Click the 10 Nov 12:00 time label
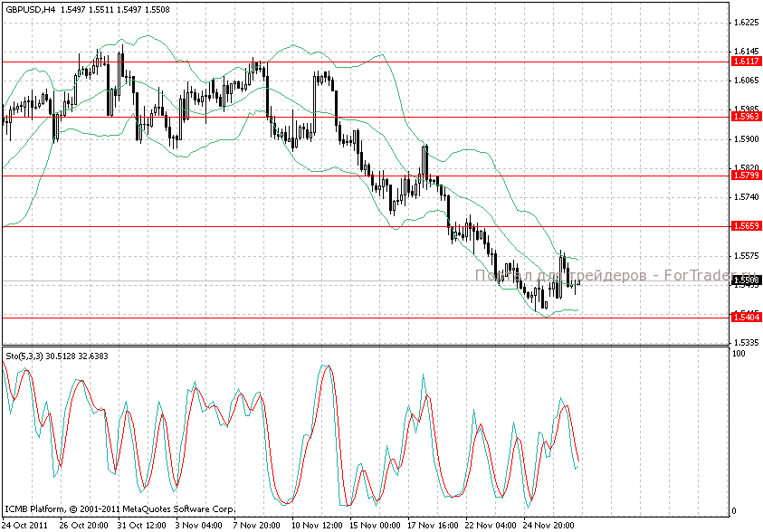 (316, 524)
